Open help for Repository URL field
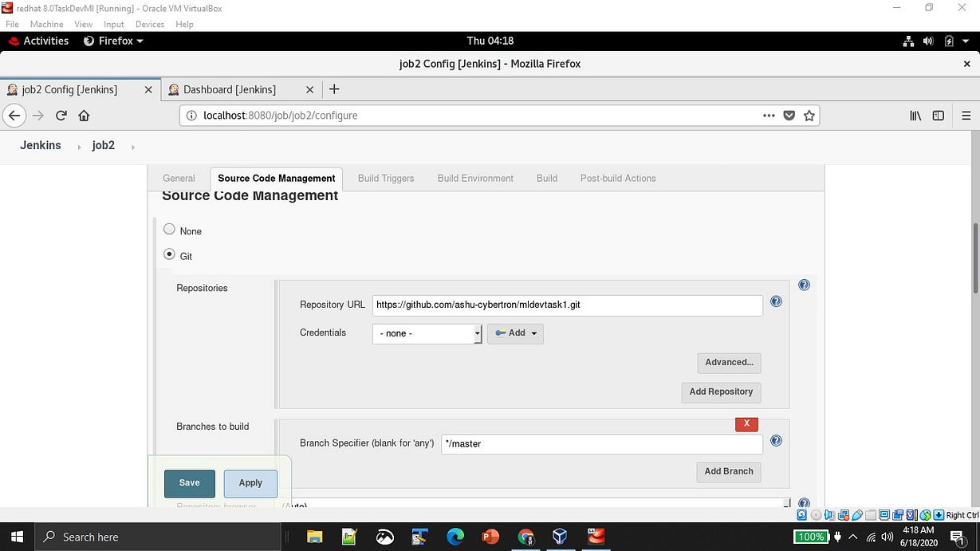This screenshot has height=551, width=980. coord(776,301)
